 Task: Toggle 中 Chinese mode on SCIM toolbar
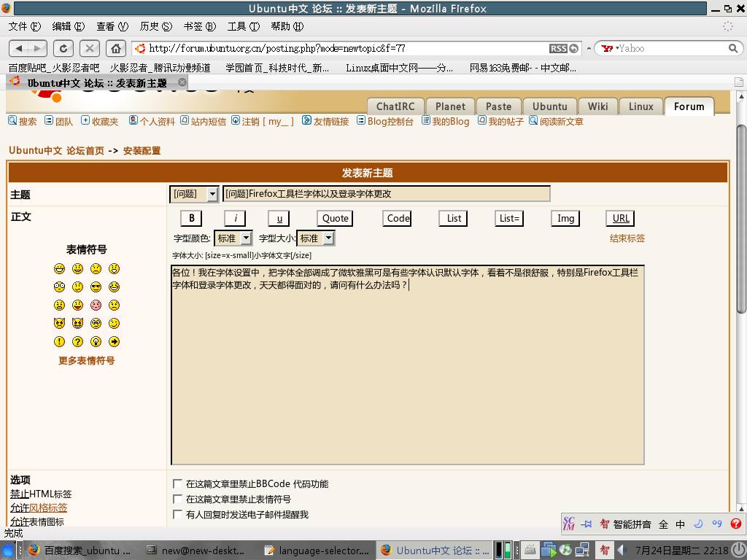pos(681,524)
